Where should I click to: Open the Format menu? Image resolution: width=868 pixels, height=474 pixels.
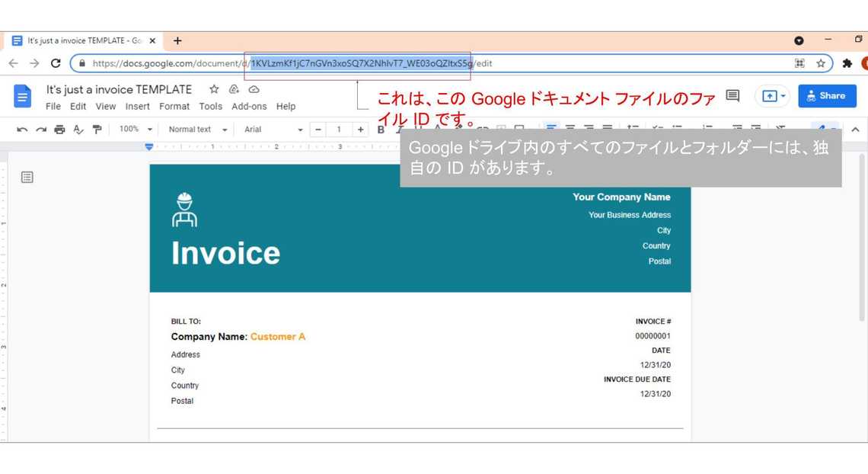click(x=174, y=107)
